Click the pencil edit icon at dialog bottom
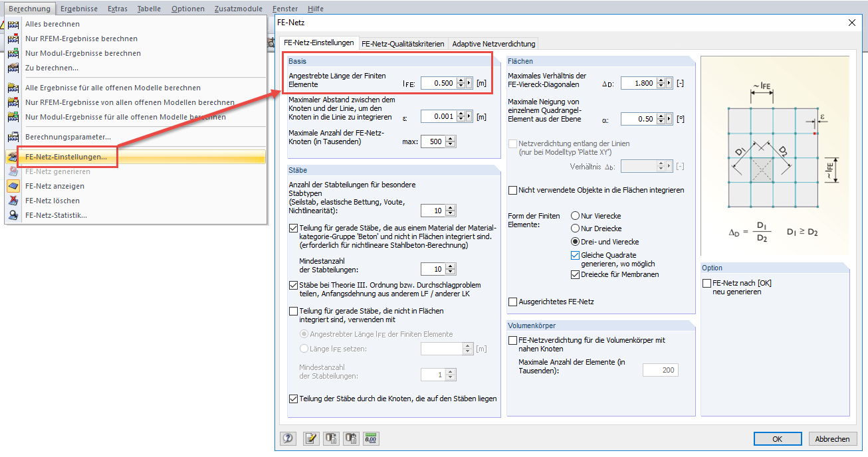The width and height of the screenshot is (868, 457). click(x=311, y=438)
